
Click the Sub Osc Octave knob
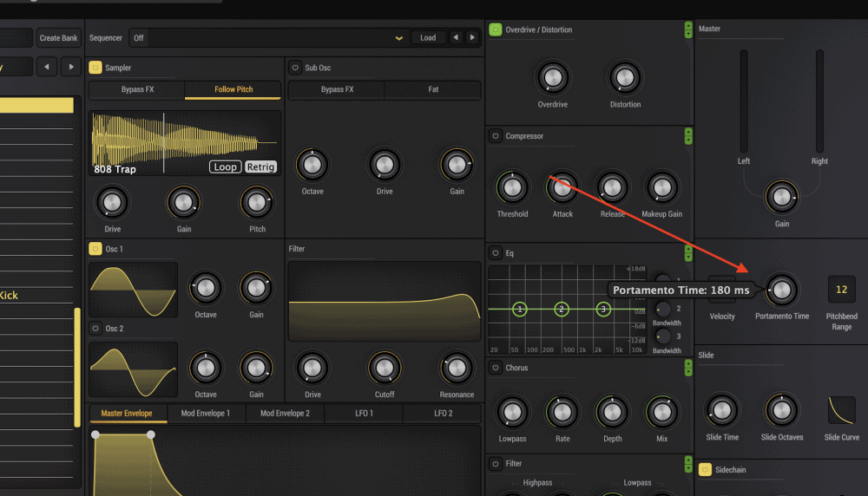pos(312,165)
